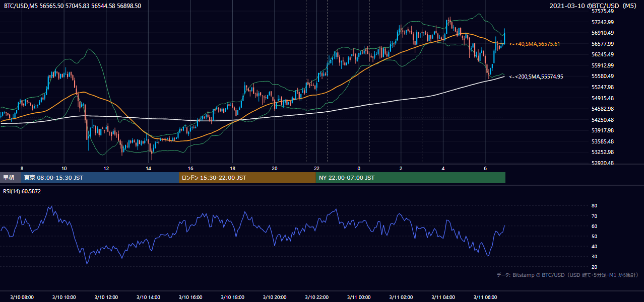Image resolution: width=644 pixels, height=302 pixels.
Task: Click the RSI axis value 70
Action: pos(594,216)
